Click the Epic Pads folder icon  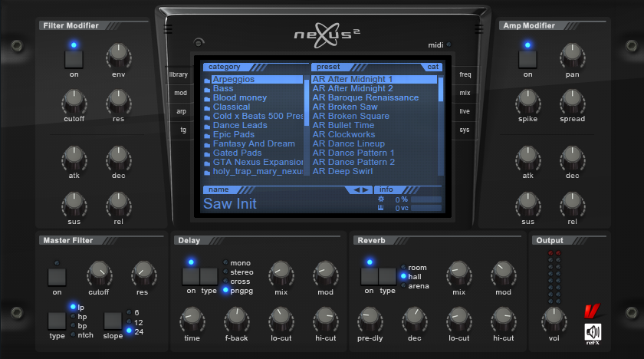(207, 135)
